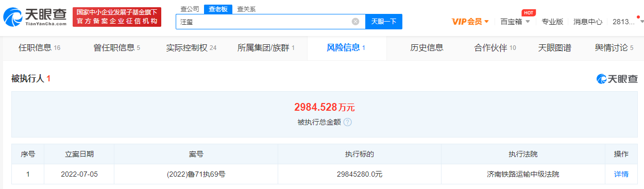This screenshot has height=189, width=644.
Task: Switch to 天眼图谱 tab
Action: tap(555, 48)
